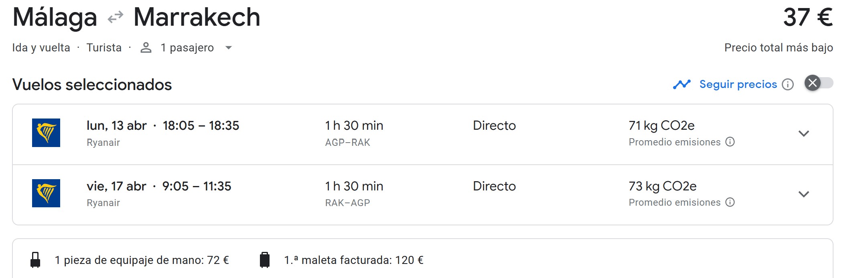The width and height of the screenshot is (868, 278).
Task: Expand the vie, 17 abr flight details
Action: tap(803, 194)
